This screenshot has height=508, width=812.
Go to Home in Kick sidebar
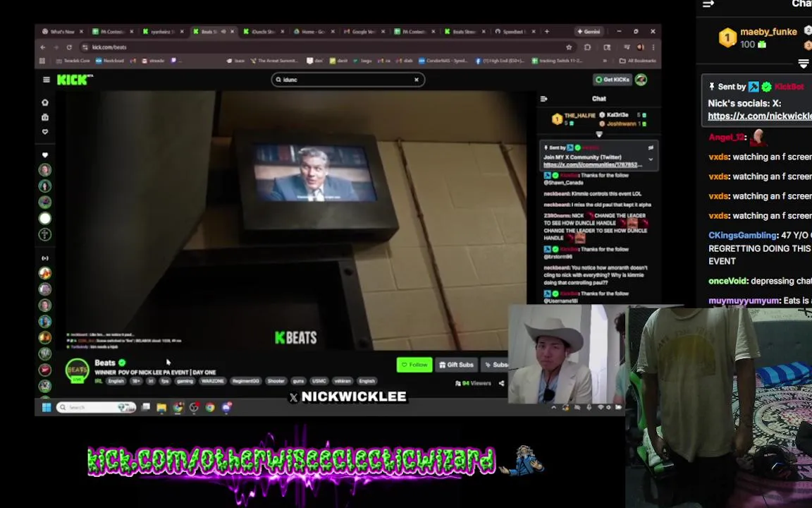[x=45, y=102]
